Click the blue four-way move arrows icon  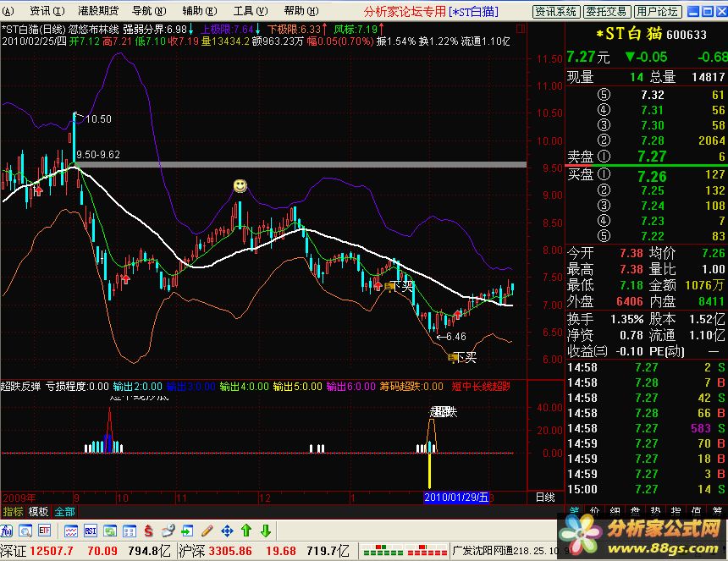pos(227,531)
